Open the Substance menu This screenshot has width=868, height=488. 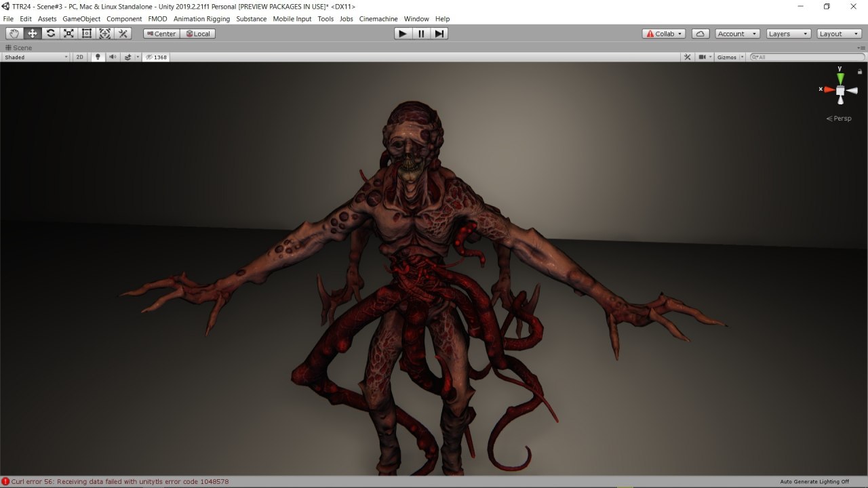point(252,19)
